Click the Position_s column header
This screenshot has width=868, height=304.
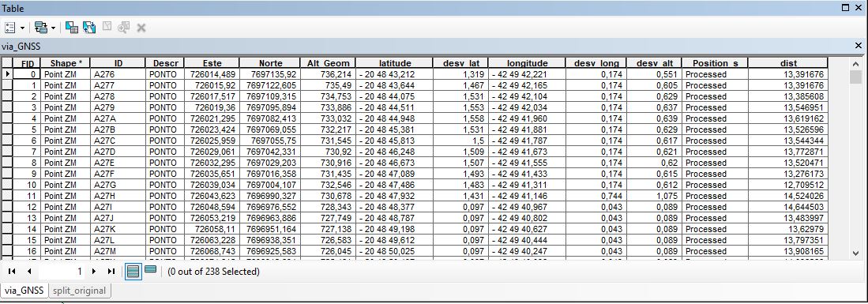[x=715, y=63]
